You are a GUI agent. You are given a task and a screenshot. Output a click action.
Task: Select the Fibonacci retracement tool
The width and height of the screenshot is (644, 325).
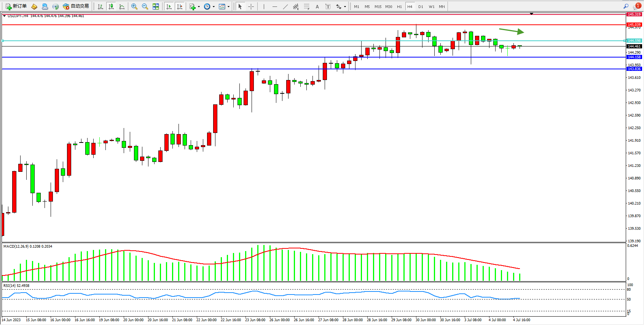307,6
